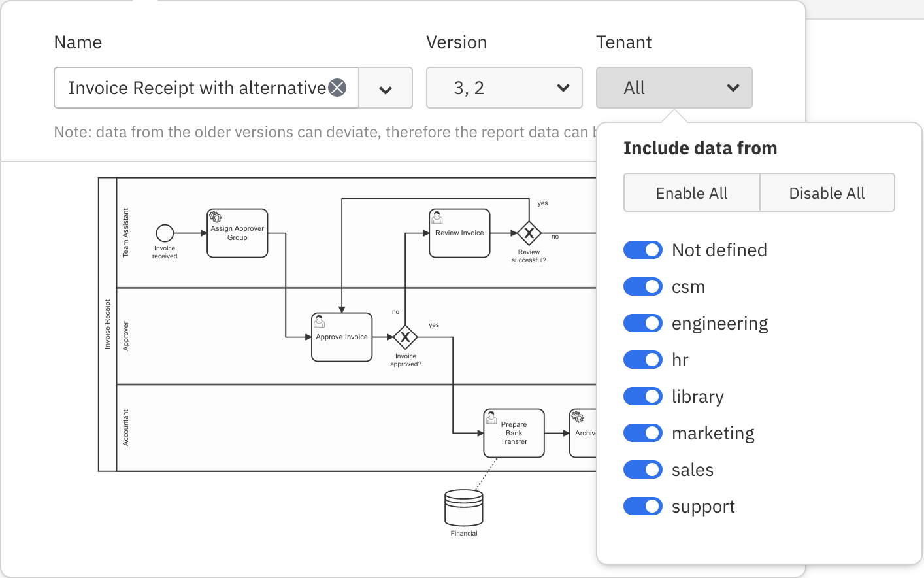The height and width of the screenshot is (578, 924).
Task: Select the Approve Invoice task
Action: pos(342,337)
